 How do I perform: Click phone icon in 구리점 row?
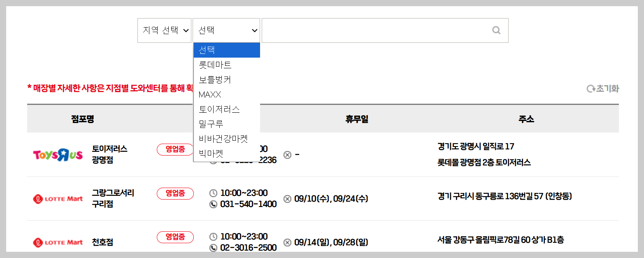213,204
